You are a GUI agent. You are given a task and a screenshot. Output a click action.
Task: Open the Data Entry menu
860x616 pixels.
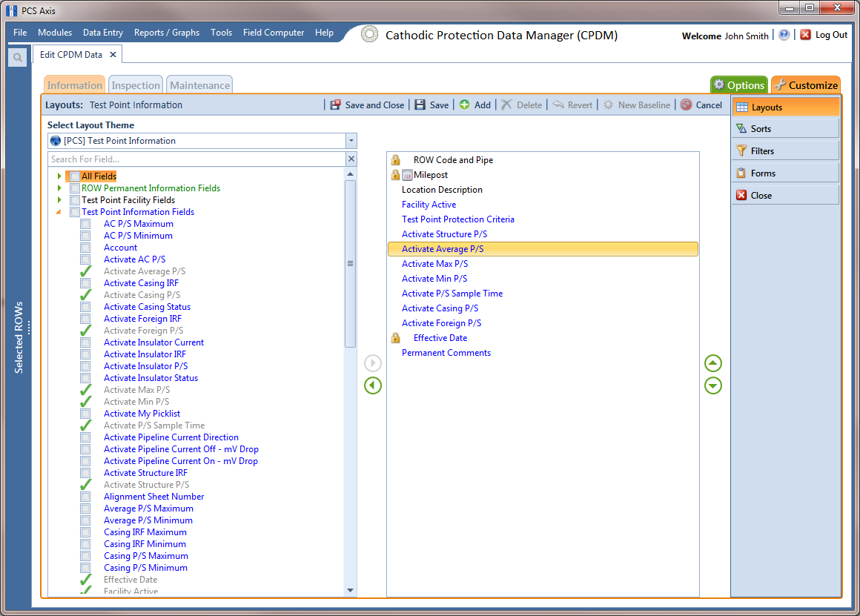(103, 33)
